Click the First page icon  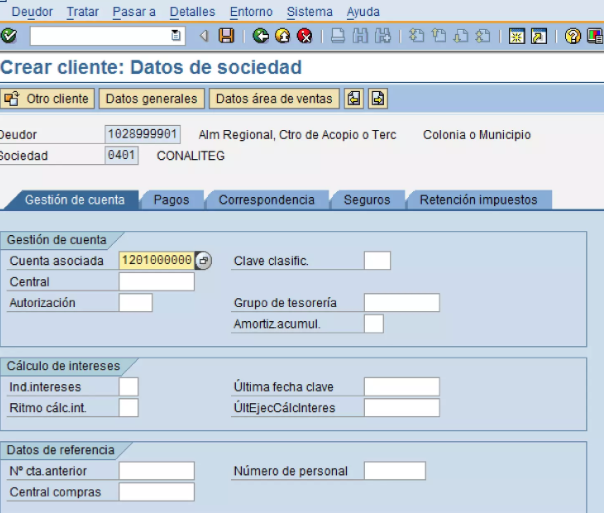[x=416, y=36]
